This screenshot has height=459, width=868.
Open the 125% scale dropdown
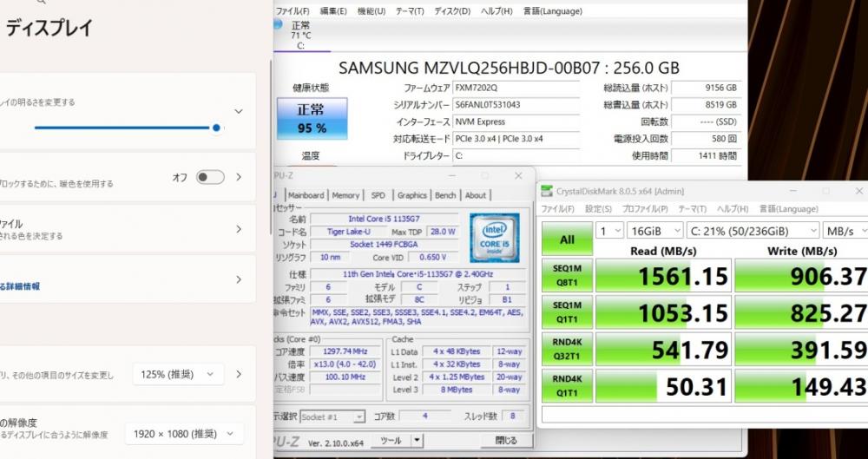coord(178,374)
